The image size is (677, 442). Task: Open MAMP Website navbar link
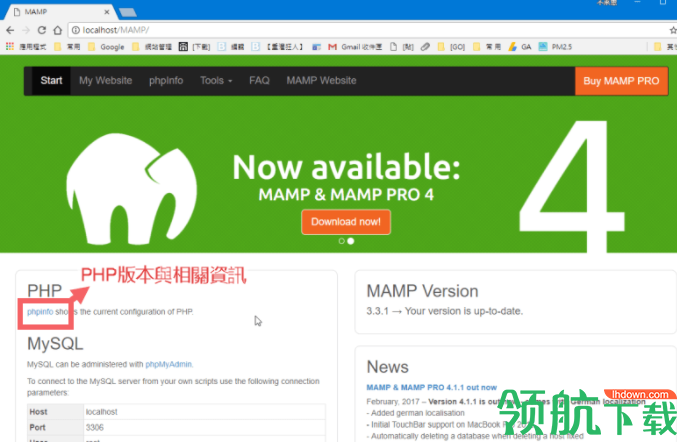[x=321, y=80]
